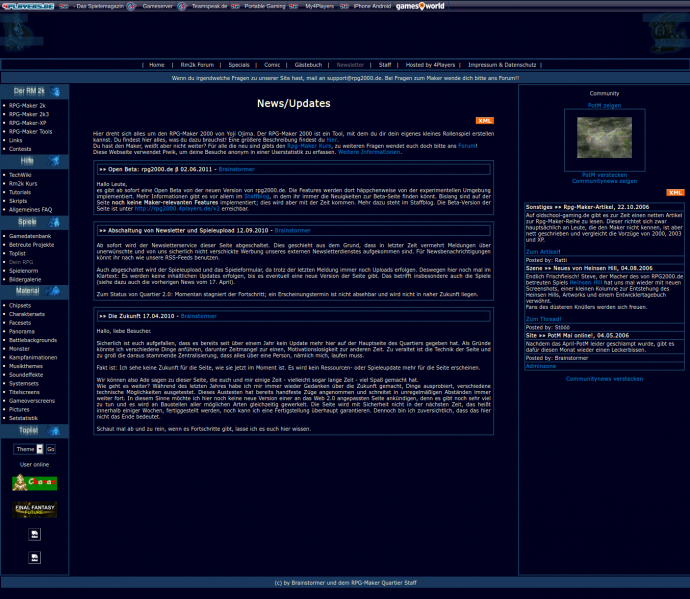Open RPG-Maker Tools sidebar link
Viewport: 690px width, 599px height.
point(30,132)
